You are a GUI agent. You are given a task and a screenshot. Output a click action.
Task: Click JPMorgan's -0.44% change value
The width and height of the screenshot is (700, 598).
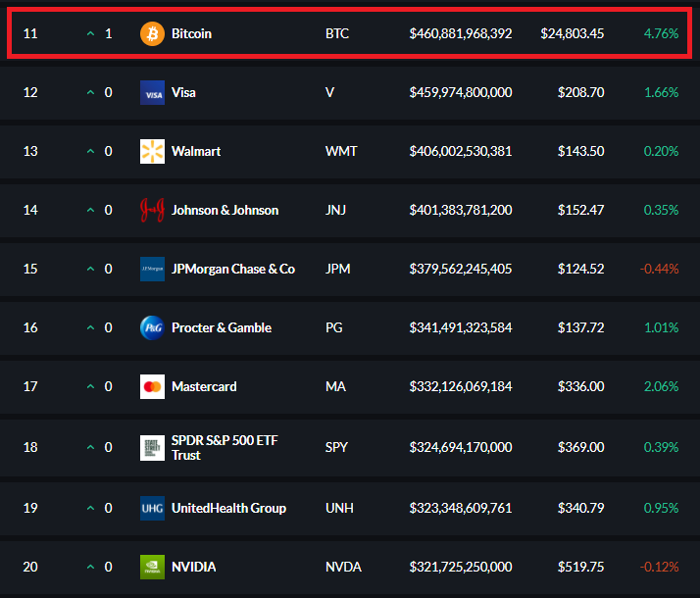(x=659, y=269)
